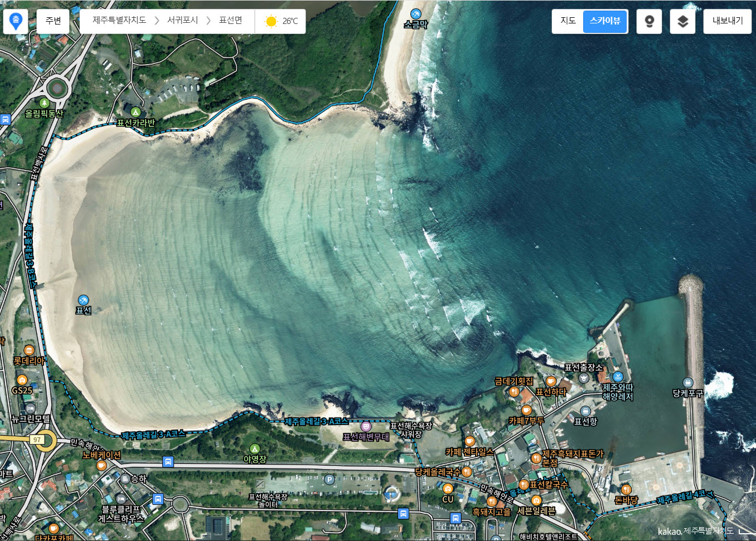Click the 표선해변무대 stage marker

366,427
